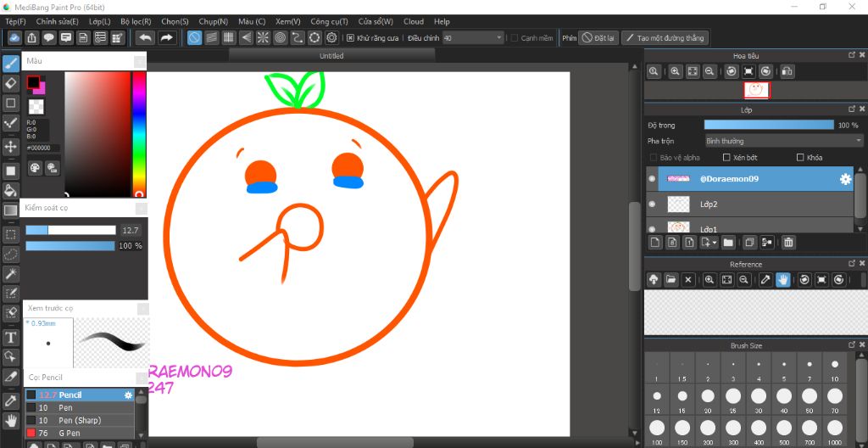The width and height of the screenshot is (868, 448).
Task: Open the Lớp(L) menu
Action: (100, 21)
